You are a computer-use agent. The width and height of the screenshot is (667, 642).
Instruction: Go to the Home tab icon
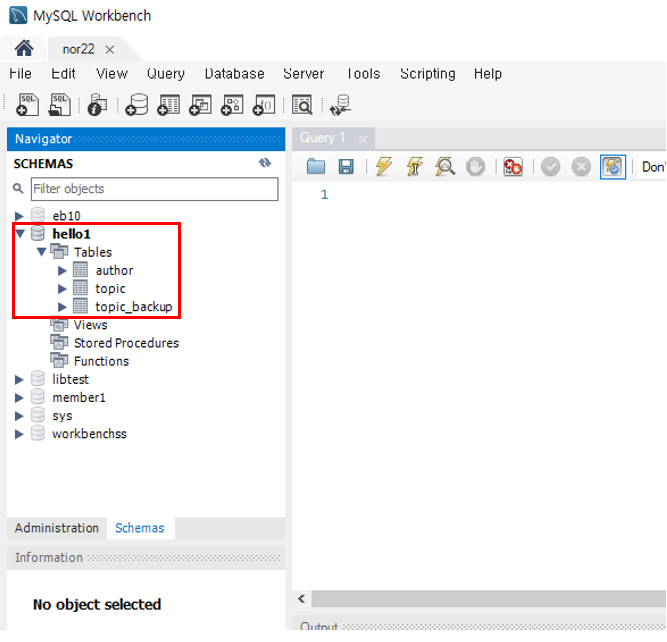pyautogui.click(x=24, y=49)
